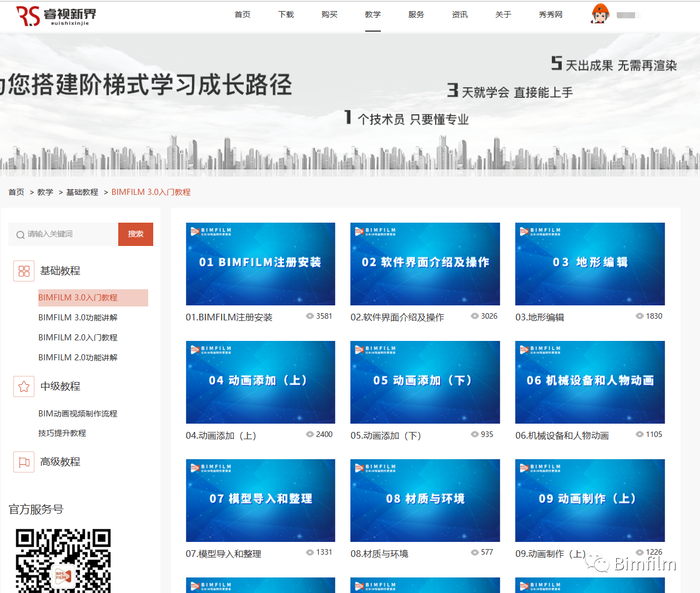Click the eye icon beside 3581 views
This screenshot has height=593, width=700.
coord(310,316)
